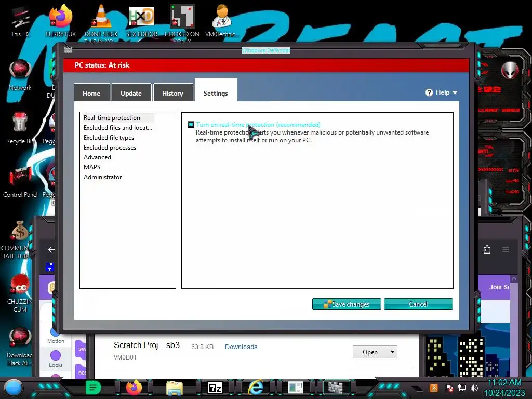Open the Help dropdown menu
This screenshot has height=399, width=532.
[x=442, y=92]
